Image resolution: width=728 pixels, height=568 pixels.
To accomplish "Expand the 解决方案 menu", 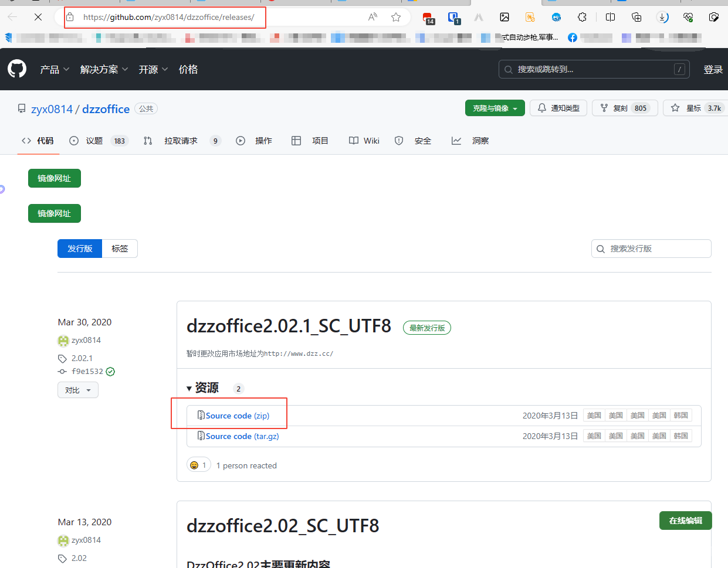I will click(x=104, y=69).
